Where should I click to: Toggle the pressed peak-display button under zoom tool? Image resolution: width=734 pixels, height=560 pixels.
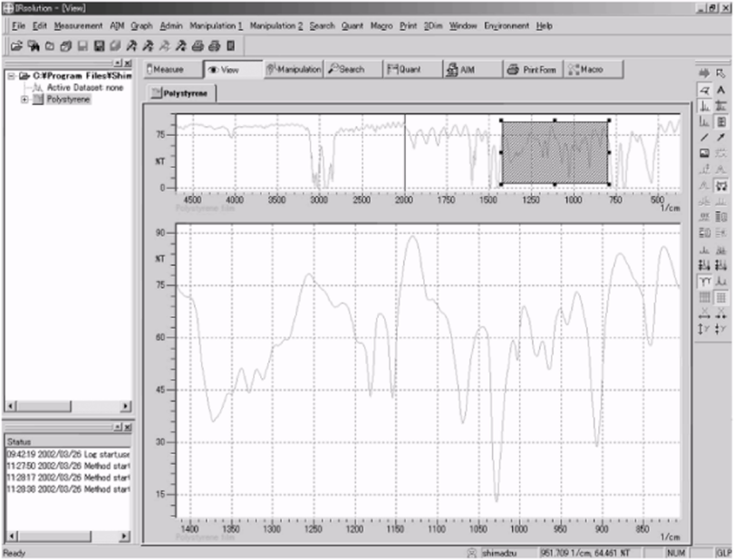704,106
